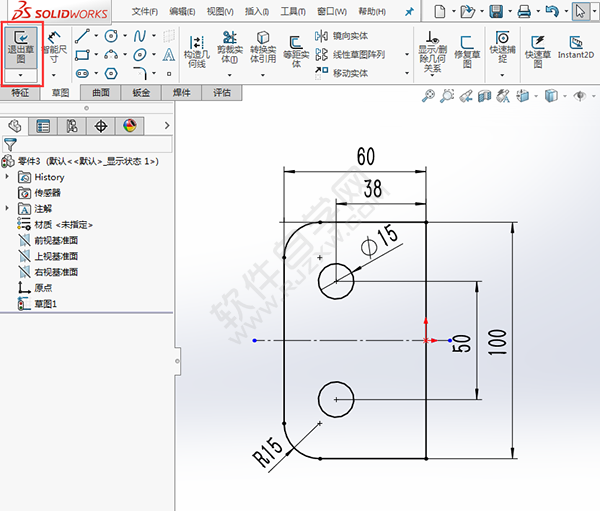Expand the 注解 tree node
The image size is (600, 511).
point(7,208)
